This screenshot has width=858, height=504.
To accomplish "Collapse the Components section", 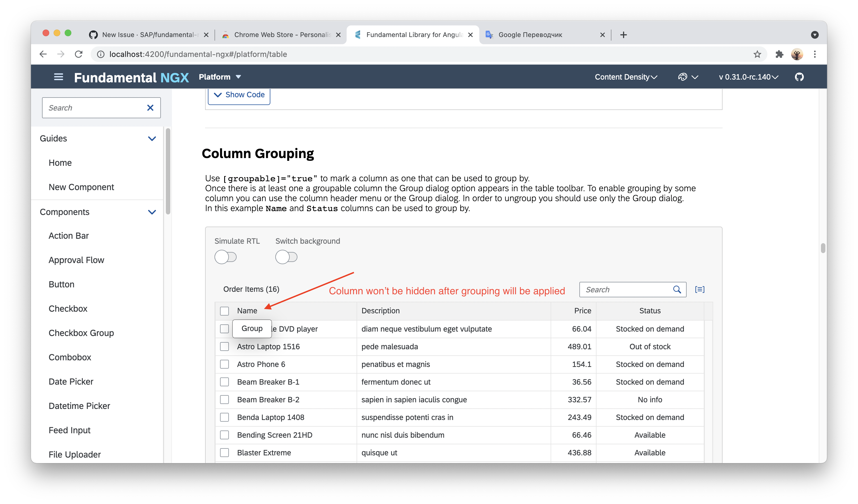I will [x=152, y=212].
